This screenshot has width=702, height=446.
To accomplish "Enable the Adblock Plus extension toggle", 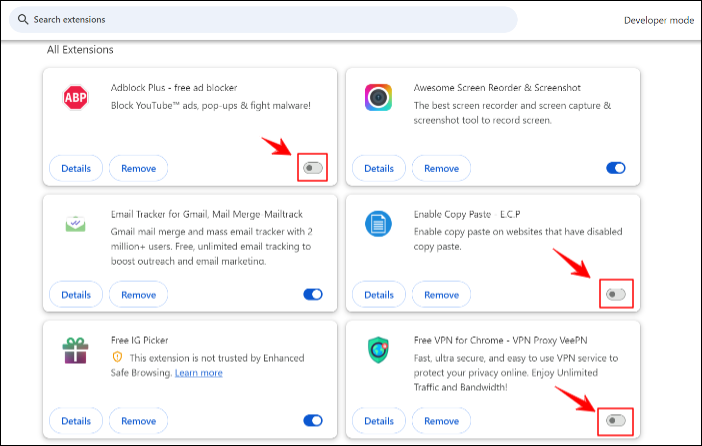I will point(313,168).
